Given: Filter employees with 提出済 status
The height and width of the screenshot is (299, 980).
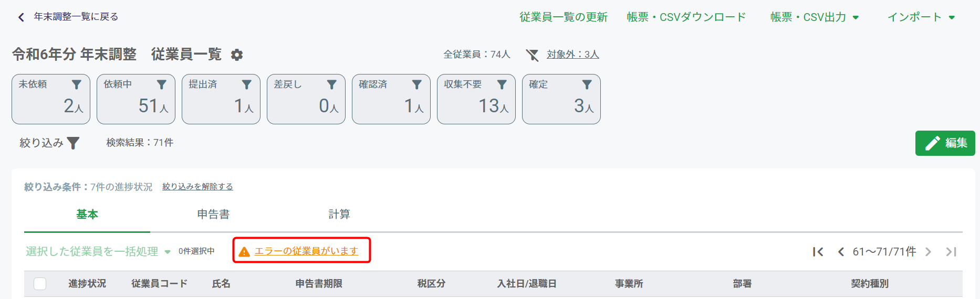Looking at the screenshot, I should pyautogui.click(x=221, y=99).
